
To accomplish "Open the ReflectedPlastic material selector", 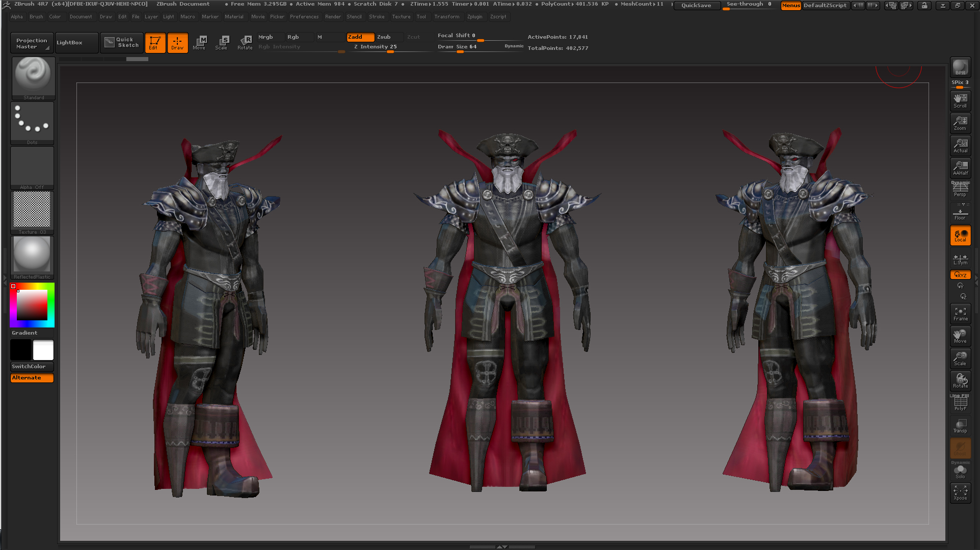I will pos(32,258).
